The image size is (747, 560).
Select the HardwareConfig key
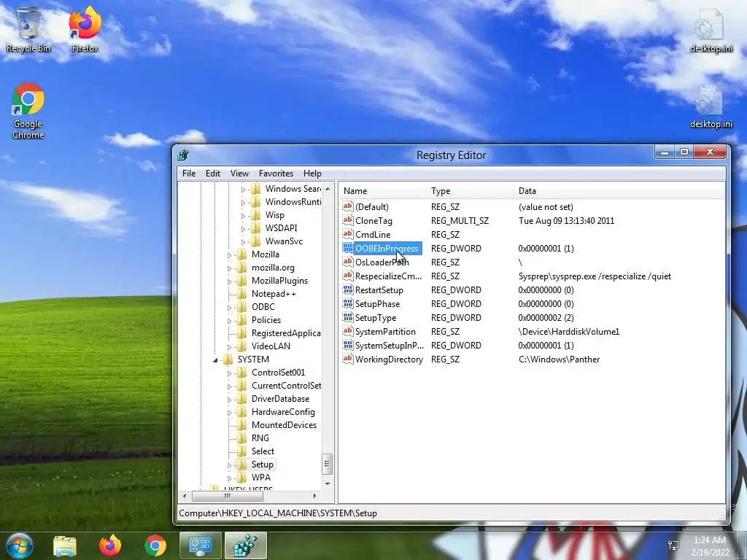coord(283,411)
